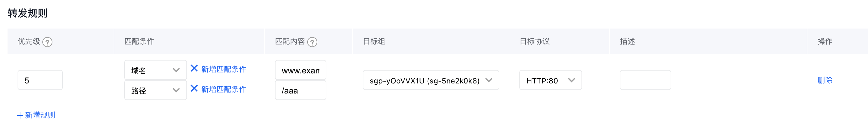The height and width of the screenshot is (133, 868).
Task: Click the priority help question-mark icon
Action: 47,42
